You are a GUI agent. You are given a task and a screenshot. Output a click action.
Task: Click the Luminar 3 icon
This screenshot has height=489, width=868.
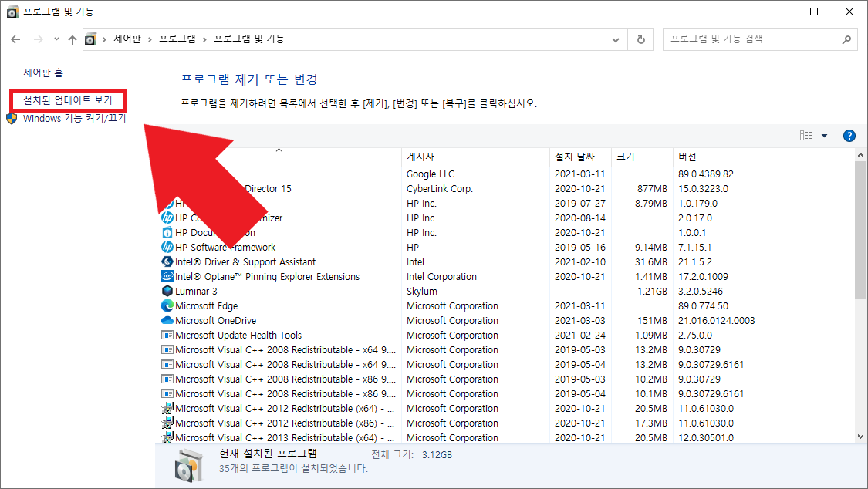click(x=167, y=292)
